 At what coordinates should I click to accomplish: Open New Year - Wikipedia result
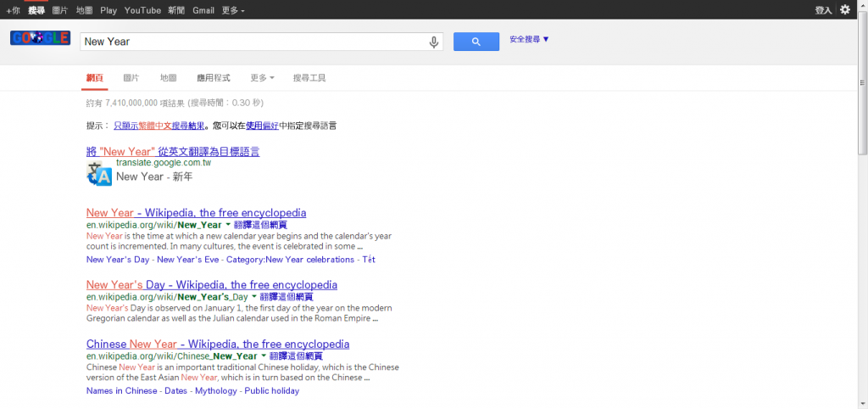tap(196, 213)
